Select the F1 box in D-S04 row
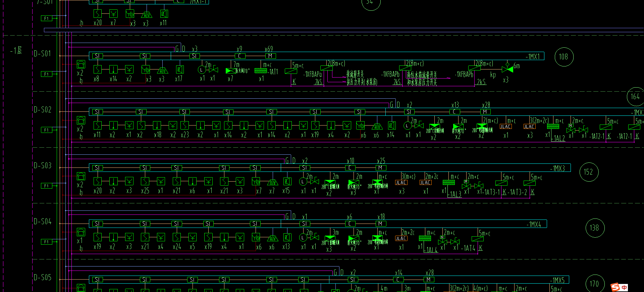Viewport: 644px width, 292px height. click(x=47, y=242)
